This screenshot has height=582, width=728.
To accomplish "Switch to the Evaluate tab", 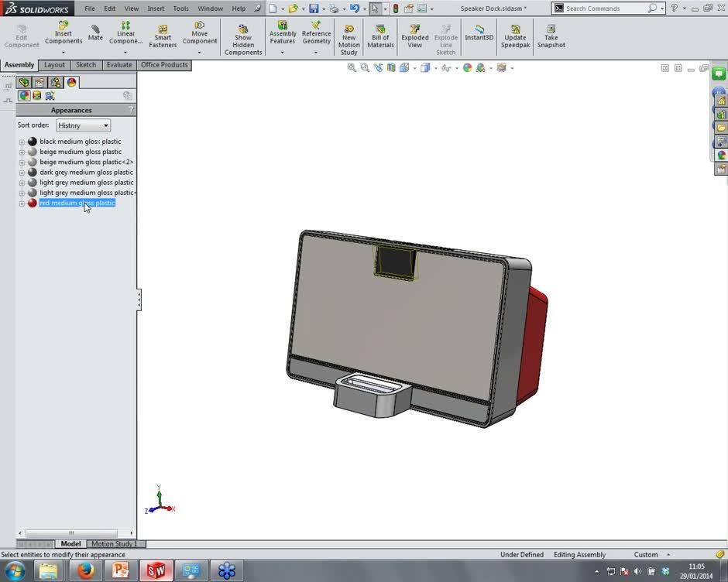I will (118, 65).
